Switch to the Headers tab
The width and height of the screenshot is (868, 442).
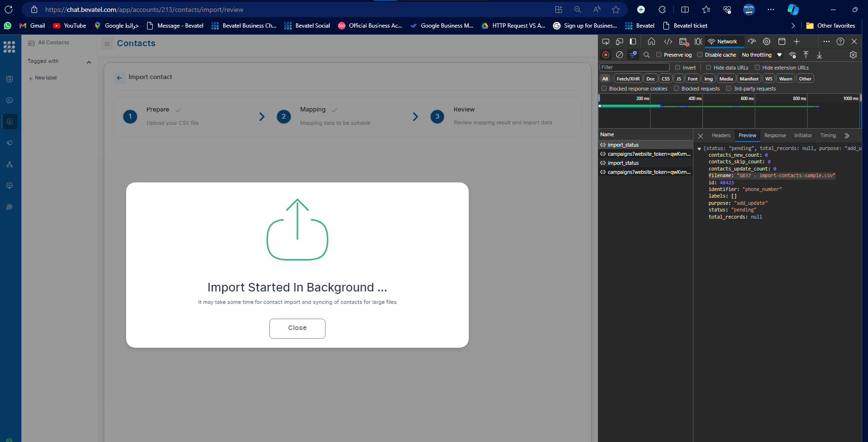pos(720,136)
